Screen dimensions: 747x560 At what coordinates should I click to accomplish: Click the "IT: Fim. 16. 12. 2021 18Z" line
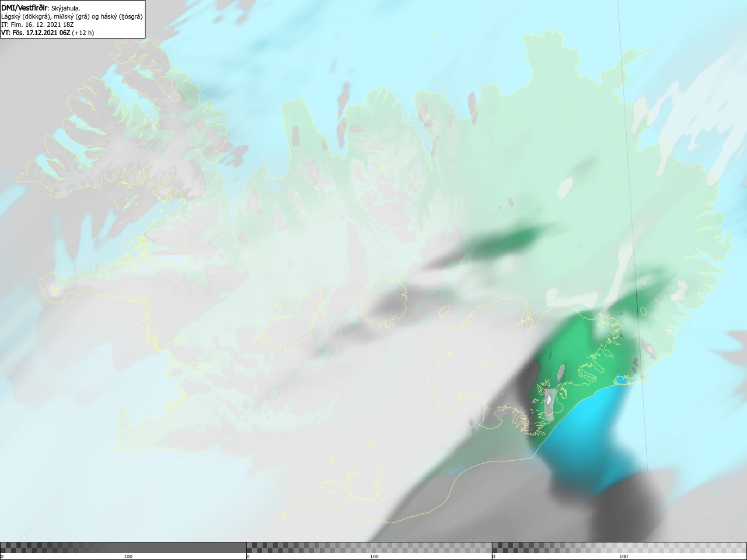pos(37,24)
